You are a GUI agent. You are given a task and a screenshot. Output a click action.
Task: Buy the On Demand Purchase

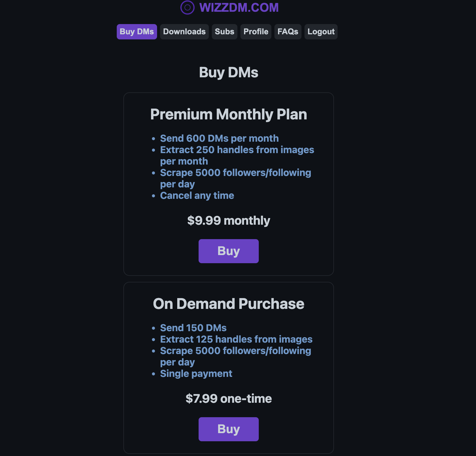click(228, 429)
